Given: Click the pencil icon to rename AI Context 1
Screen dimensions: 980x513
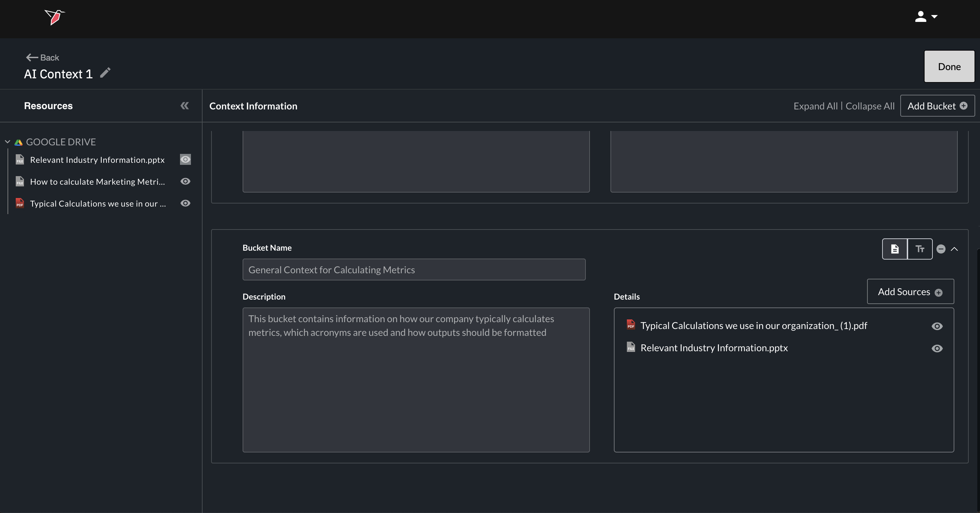Looking at the screenshot, I should (105, 73).
